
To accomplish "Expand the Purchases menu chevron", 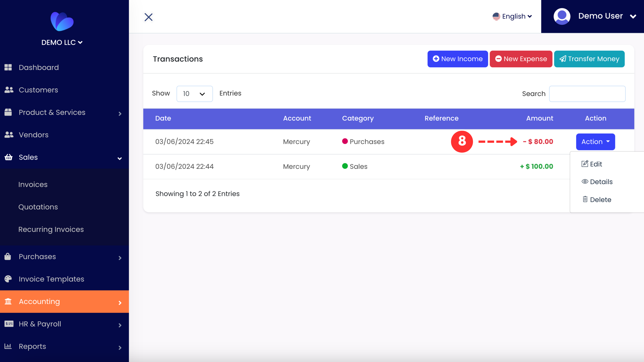I will click(120, 258).
